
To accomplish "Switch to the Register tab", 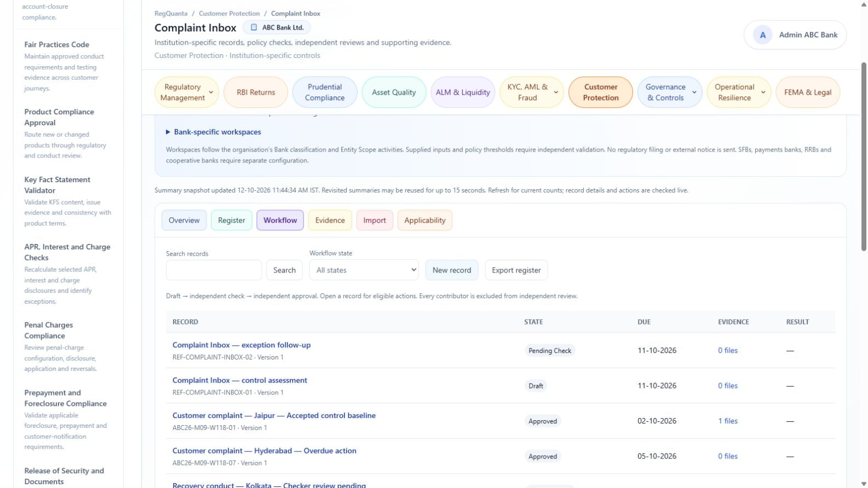I will (x=232, y=220).
